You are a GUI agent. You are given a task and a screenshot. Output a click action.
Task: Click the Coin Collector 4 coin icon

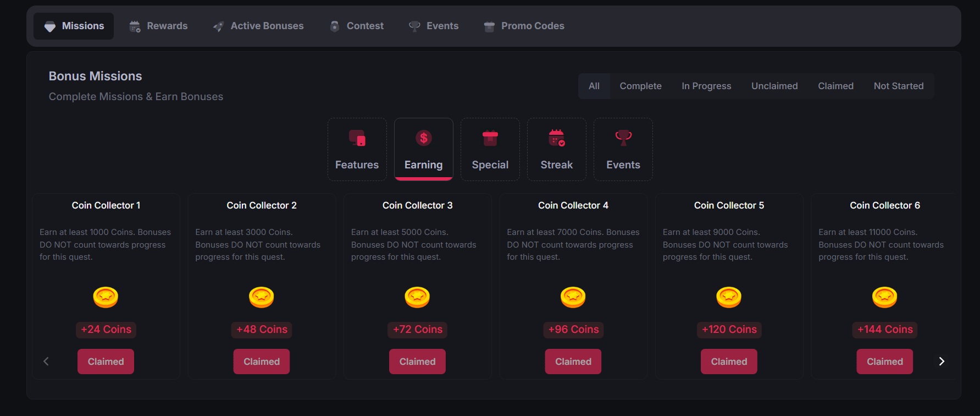click(x=573, y=297)
